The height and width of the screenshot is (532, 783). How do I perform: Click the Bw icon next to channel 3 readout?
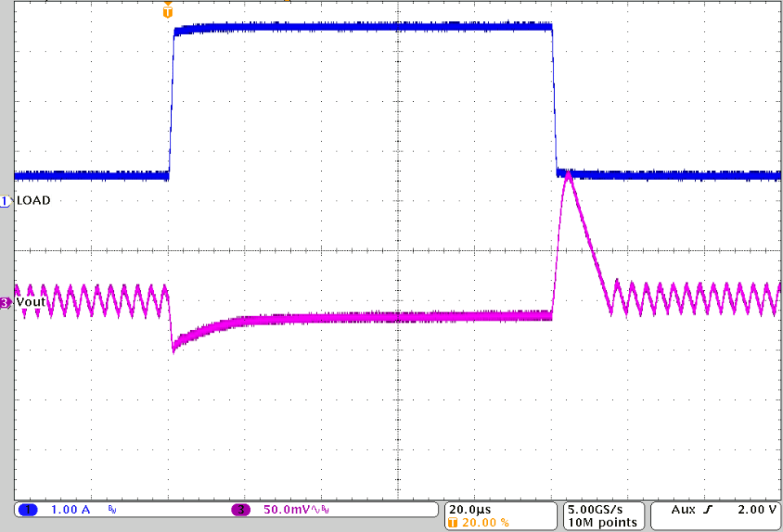[324, 508]
